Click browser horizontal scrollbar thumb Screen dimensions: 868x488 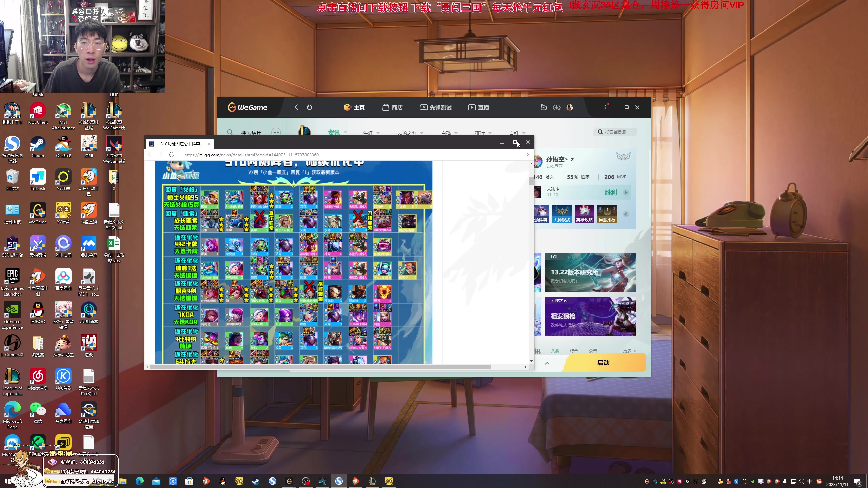point(320,367)
